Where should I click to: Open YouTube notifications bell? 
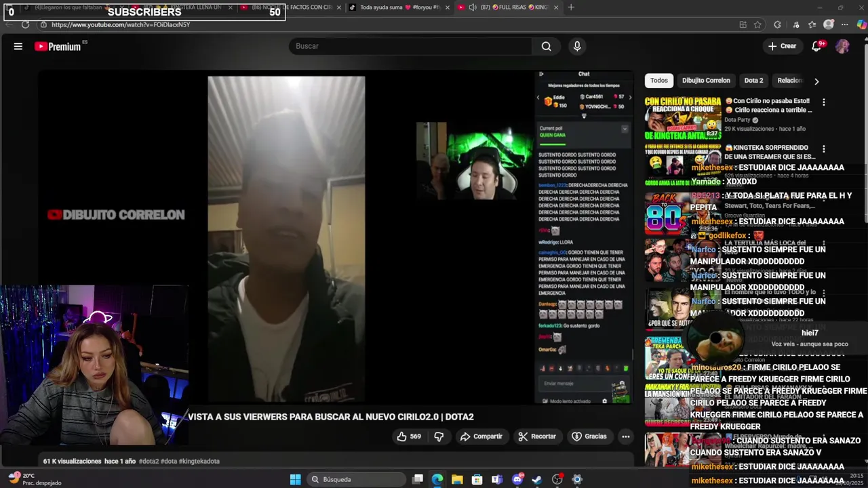coord(817,46)
